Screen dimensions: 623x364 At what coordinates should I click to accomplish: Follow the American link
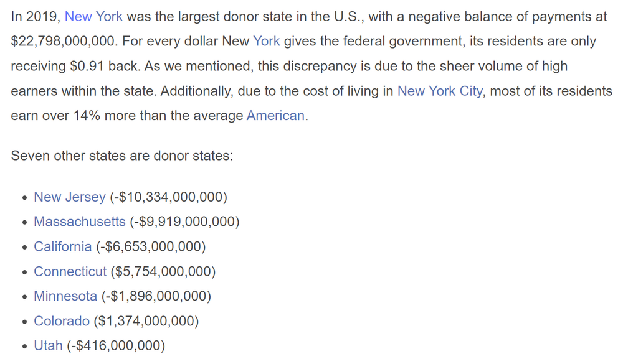[x=275, y=116]
